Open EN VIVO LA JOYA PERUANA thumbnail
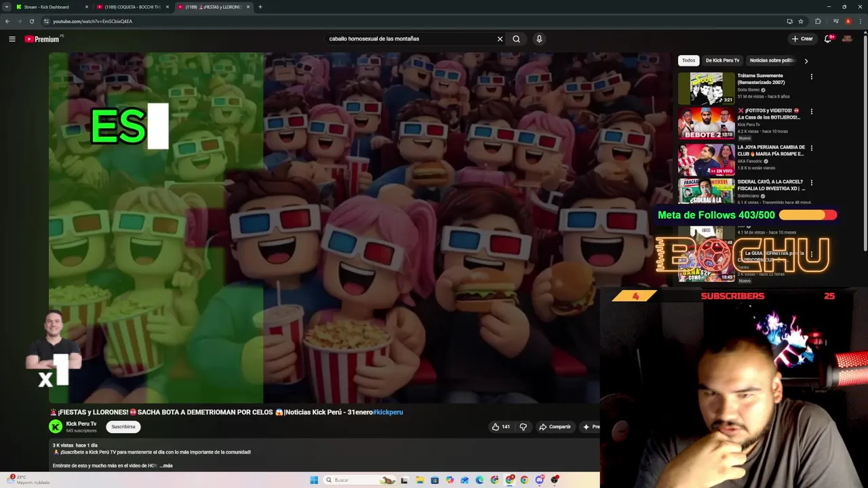 706,159
